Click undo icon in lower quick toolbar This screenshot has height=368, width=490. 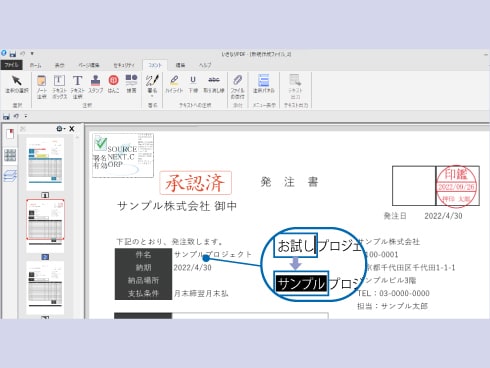tap(16, 116)
